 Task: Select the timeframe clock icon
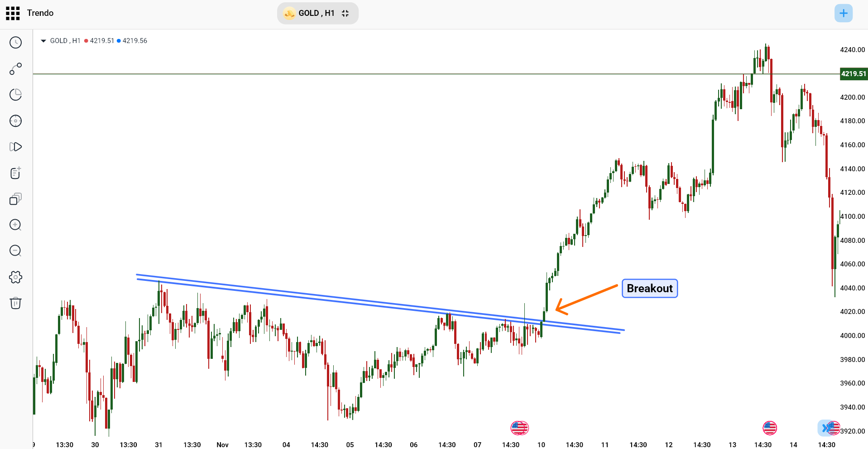(15, 43)
